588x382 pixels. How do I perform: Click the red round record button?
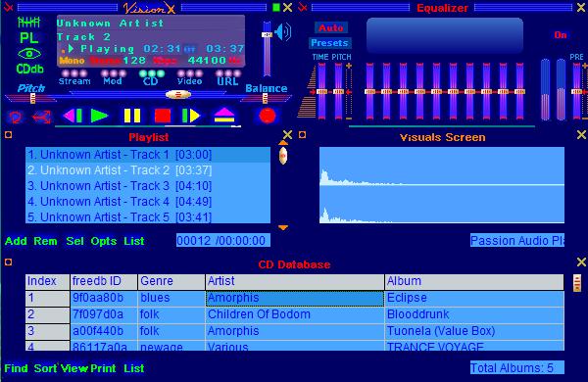coord(268,116)
